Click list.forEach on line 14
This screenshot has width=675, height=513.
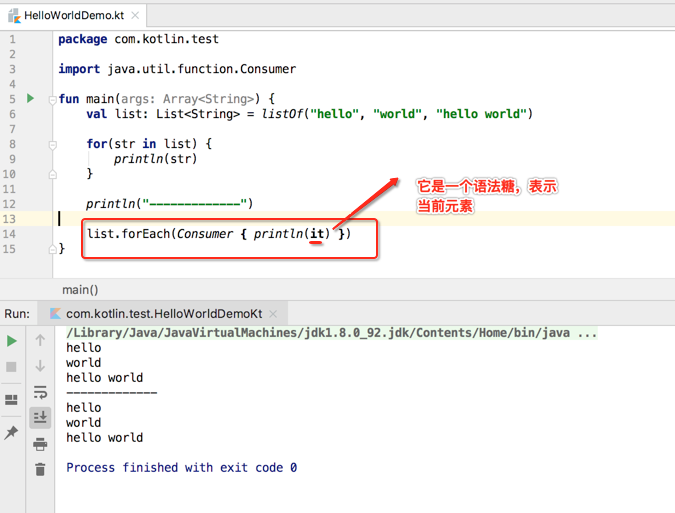[x=128, y=234]
